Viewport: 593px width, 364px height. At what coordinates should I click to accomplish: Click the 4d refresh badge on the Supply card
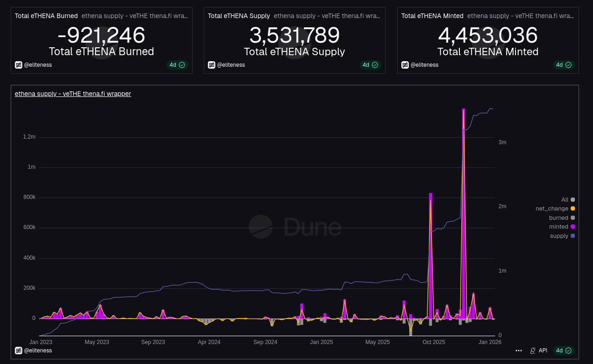(x=370, y=65)
